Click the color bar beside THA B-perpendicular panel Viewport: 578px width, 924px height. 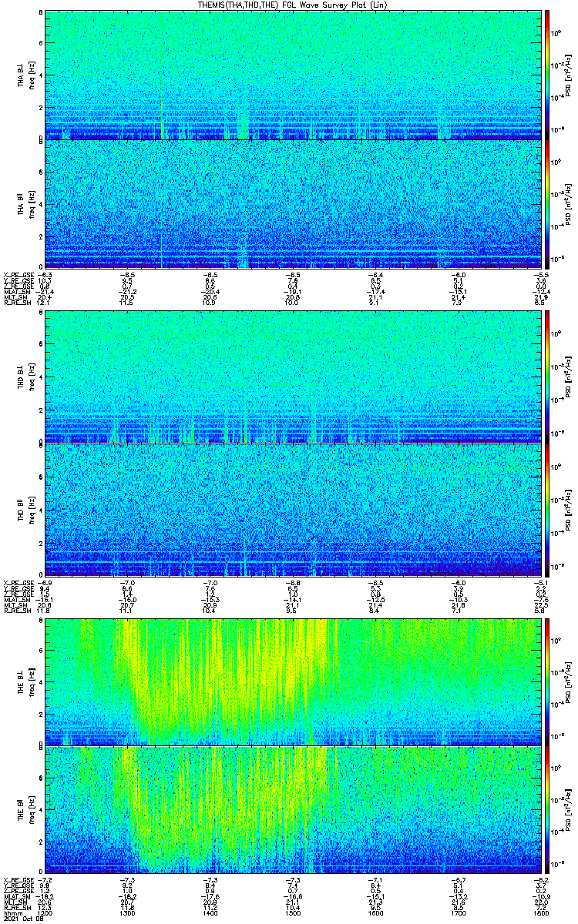(547, 75)
